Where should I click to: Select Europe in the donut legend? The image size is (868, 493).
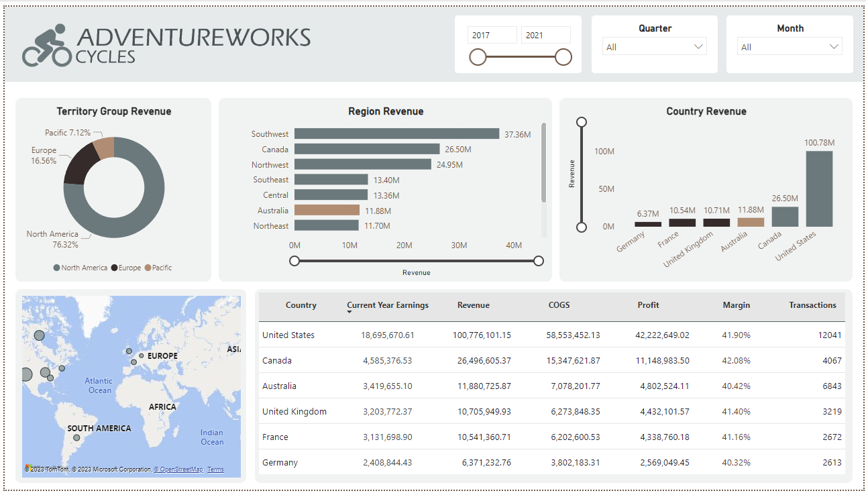point(125,268)
